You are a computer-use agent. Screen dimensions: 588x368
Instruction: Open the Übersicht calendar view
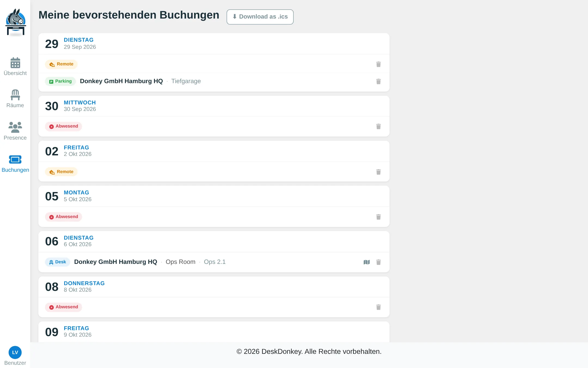coord(15,67)
